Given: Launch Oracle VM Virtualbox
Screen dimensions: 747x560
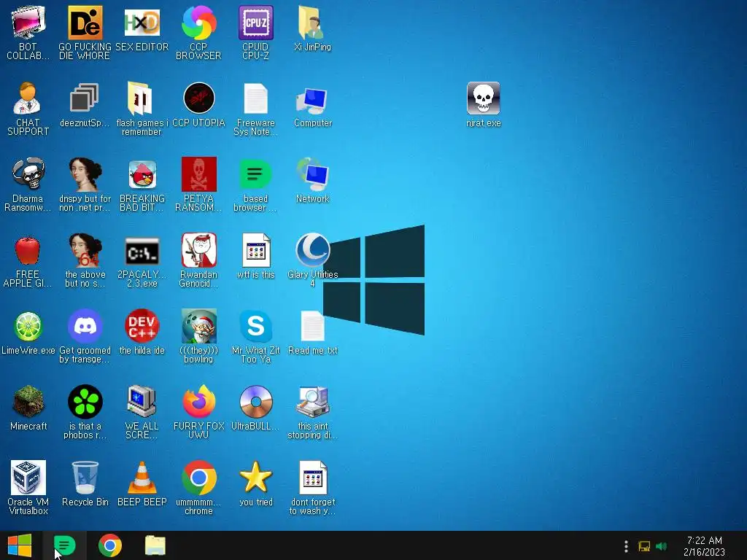Looking at the screenshot, I should [28, 488].
